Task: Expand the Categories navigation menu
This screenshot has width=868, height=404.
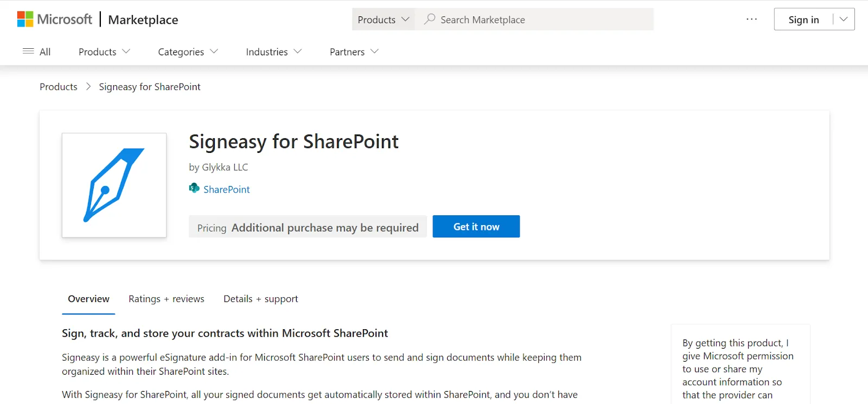Action: pos(188,52)
